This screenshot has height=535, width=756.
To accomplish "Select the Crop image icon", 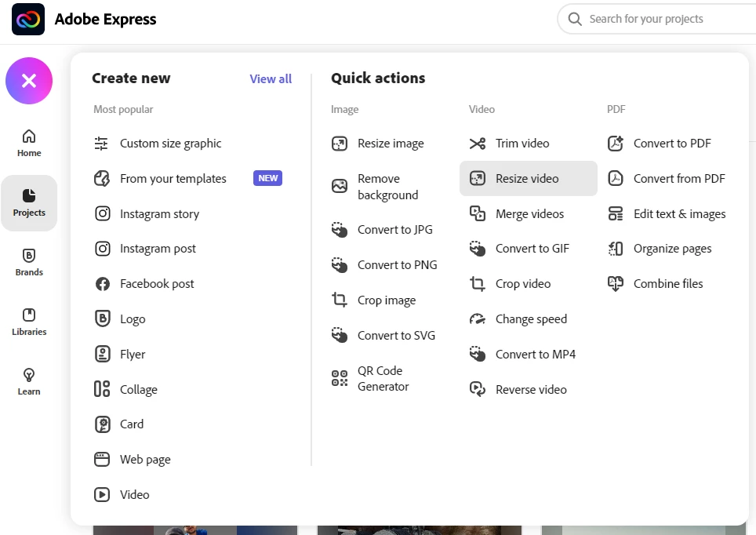I will pos(340,300).
